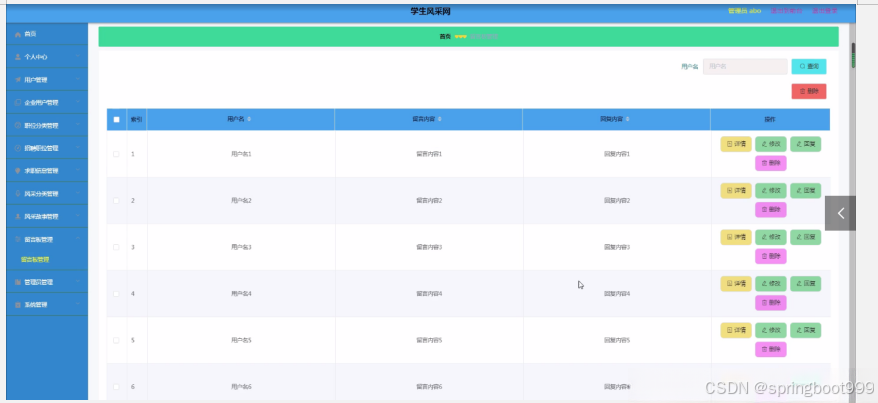This screenshot has width=878, height=403.
Task: Collapse the expanded 留言板管理 parent menu chevron
Action: point(78,239)
